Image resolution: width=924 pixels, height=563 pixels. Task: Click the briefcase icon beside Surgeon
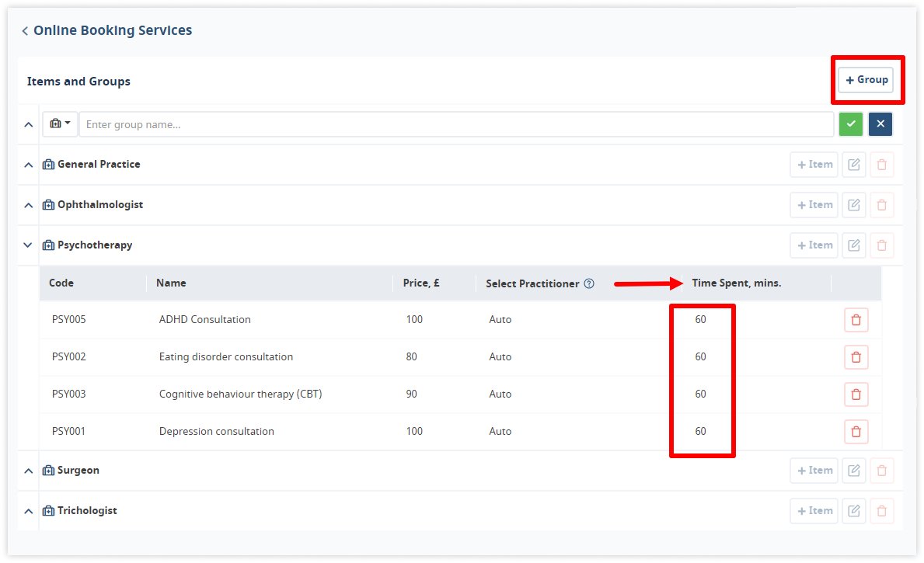coord(47,470)
